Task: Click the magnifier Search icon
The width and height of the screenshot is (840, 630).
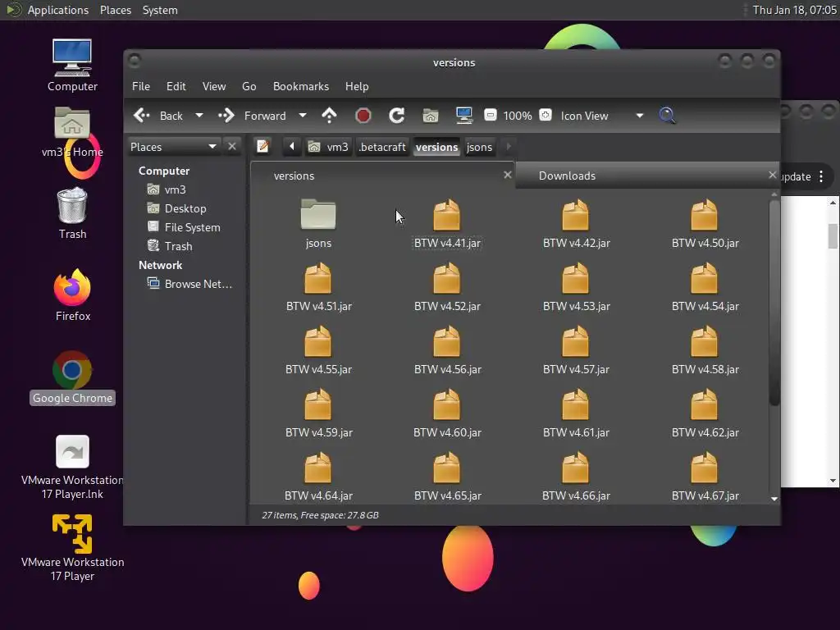Action: tap(668, 116)
